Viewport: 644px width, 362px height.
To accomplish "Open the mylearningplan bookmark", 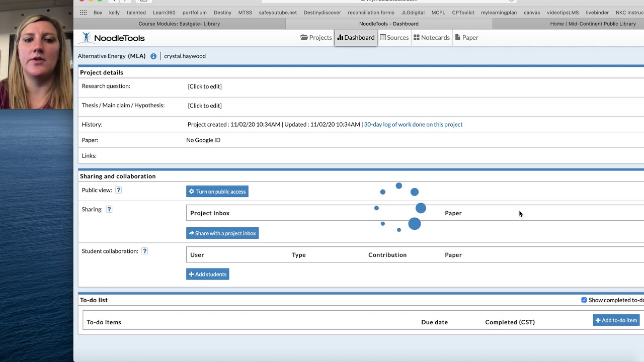I will pyautogui.click(x=499, y=13).
